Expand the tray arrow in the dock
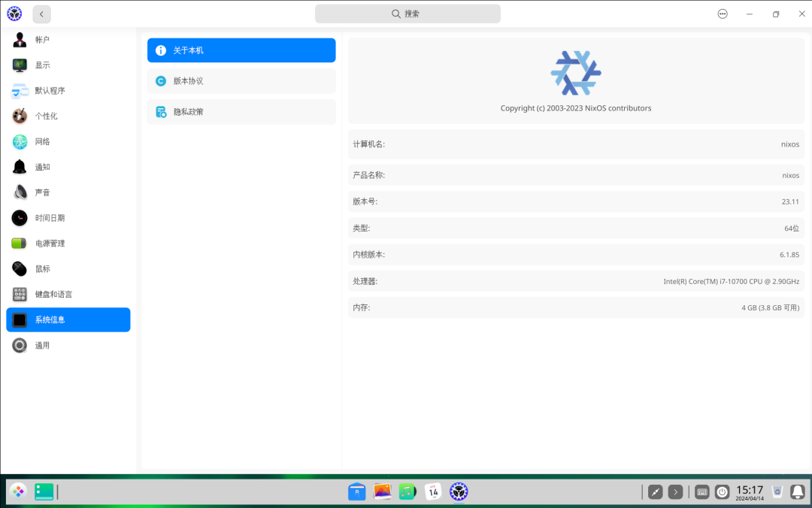 tap(675, 492)
